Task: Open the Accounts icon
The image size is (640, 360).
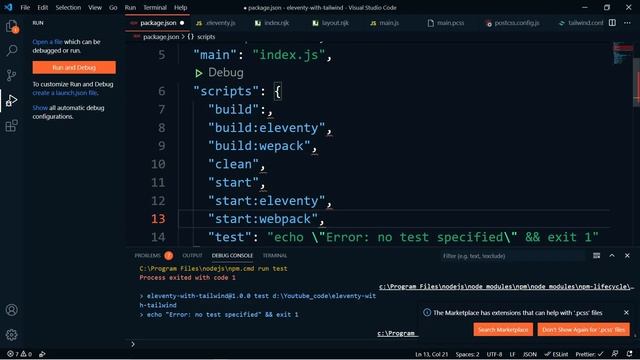Action: (x=12, y=310)
